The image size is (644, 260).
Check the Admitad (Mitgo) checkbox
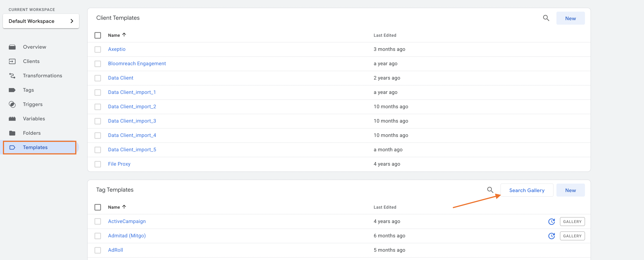(x=98, y=236)
